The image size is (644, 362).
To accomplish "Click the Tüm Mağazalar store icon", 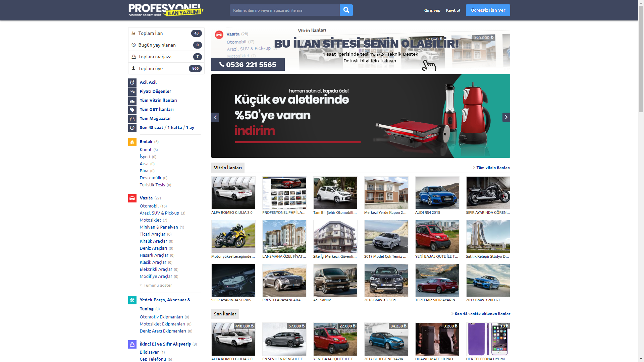I will click(x=132, y=119).
